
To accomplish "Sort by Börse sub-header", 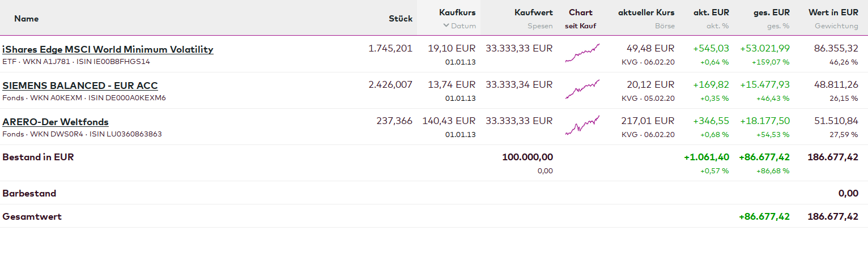I will point(665,26).
